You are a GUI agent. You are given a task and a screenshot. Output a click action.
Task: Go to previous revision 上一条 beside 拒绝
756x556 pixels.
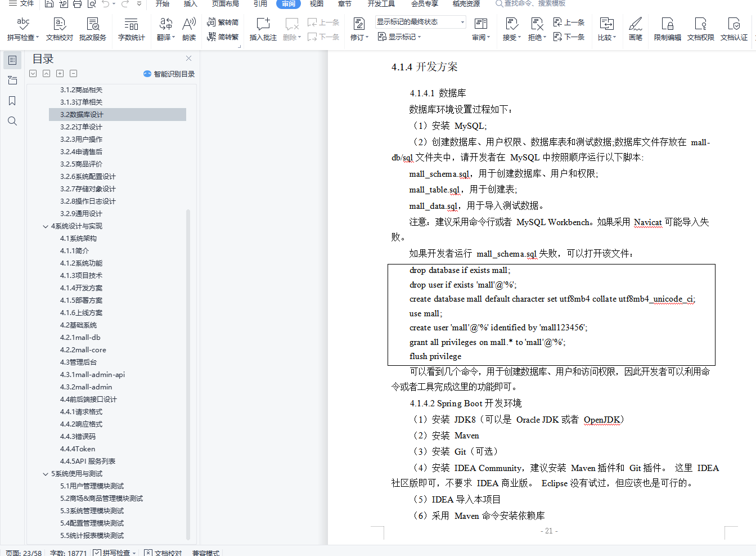[569, 23]
